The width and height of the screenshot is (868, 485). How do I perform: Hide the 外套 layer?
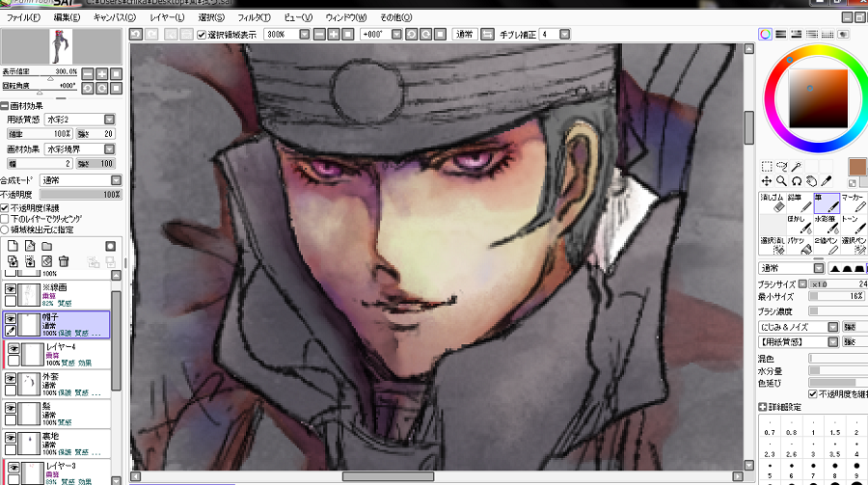11,378
